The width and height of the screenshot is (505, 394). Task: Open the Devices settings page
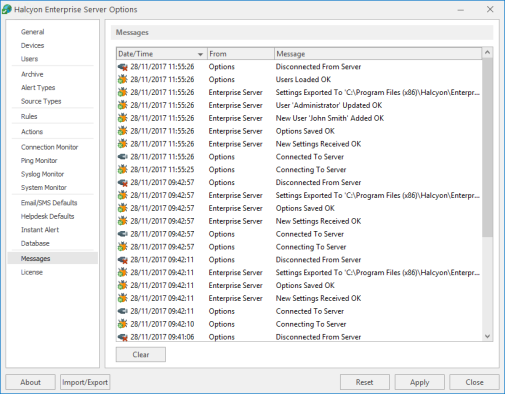(x=33, y=46)
